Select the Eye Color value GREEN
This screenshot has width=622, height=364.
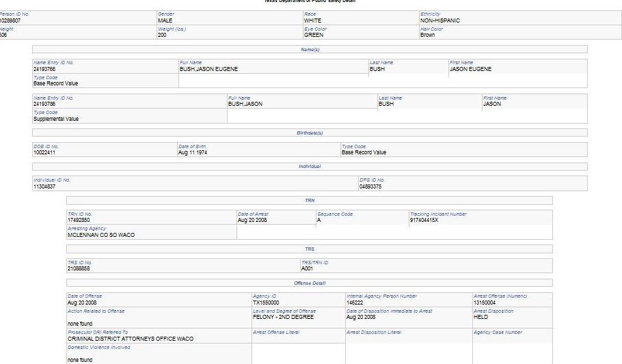pyautogui.click(x=314, y=35)
